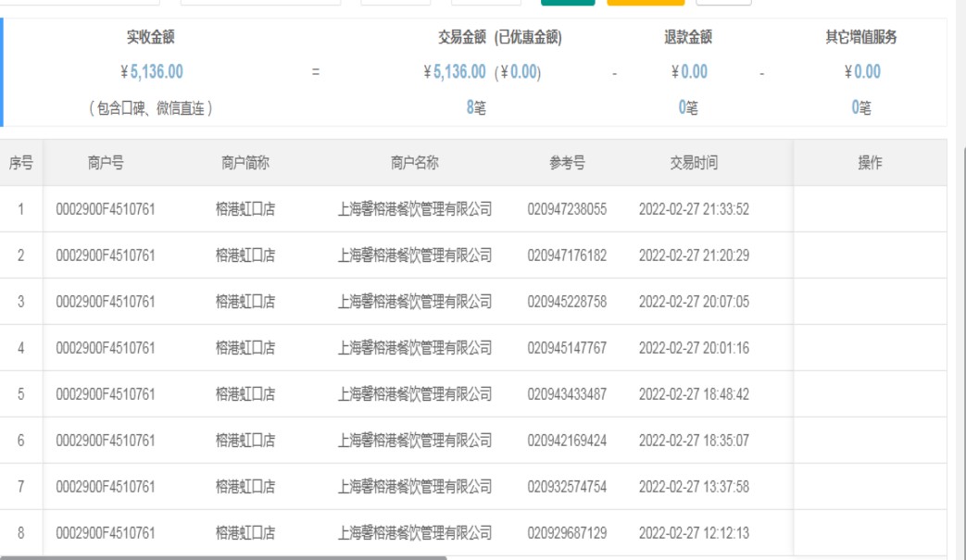The height and width of the screenshot is (560, 966).
Task: Click the 参考号 column header
Action: (567, 163)
